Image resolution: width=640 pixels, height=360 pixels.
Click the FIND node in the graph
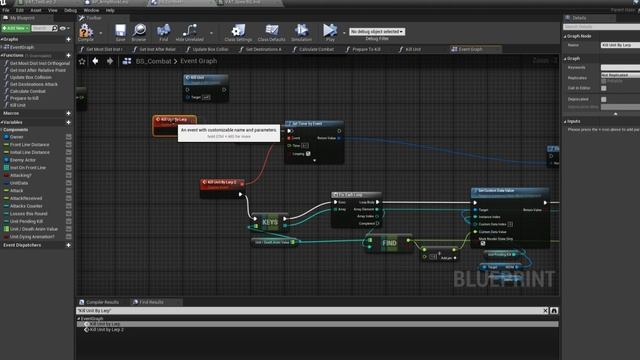(x=389, y=243)
